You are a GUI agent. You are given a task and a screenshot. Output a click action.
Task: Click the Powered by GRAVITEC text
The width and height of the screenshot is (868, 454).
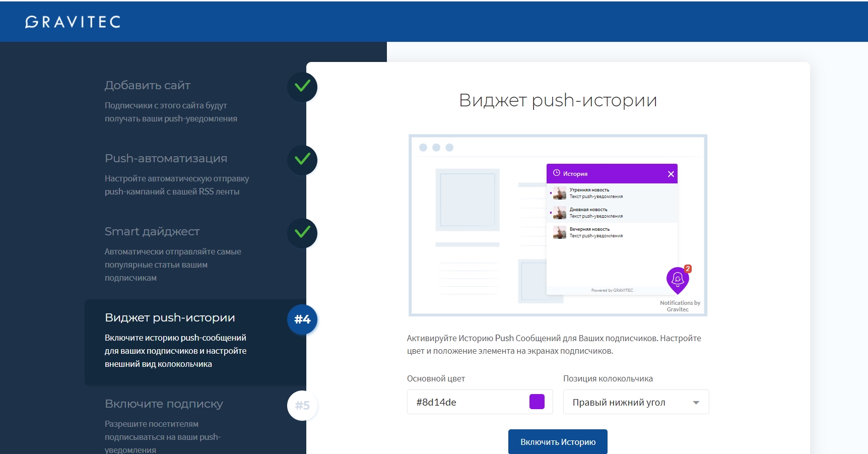pos(612,290)
